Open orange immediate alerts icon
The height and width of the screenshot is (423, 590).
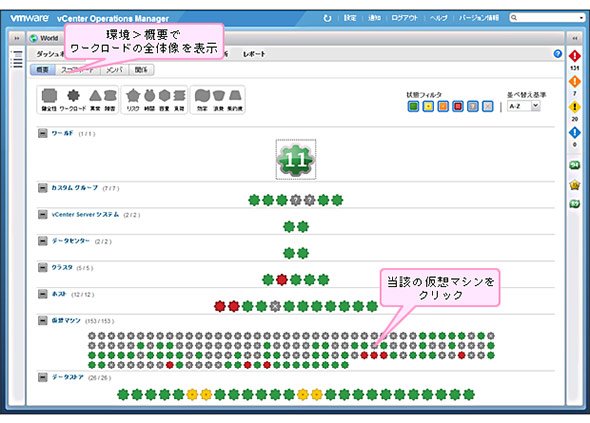pos(575,81)
